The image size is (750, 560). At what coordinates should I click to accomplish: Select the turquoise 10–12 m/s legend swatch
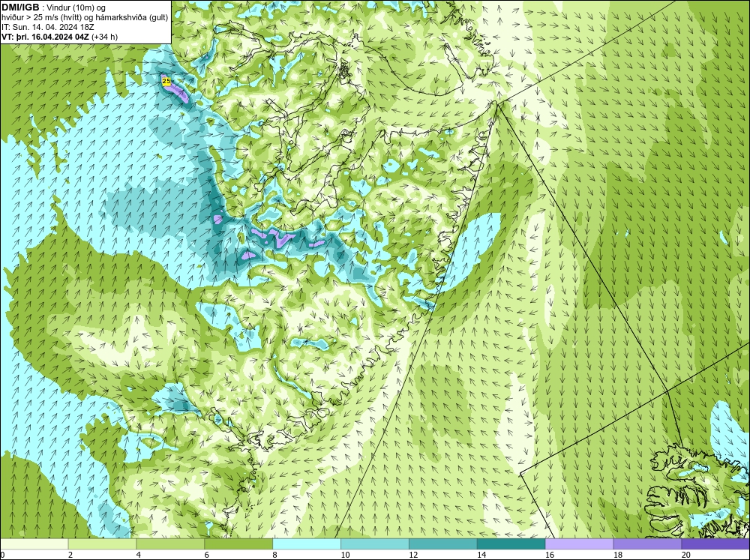[375, 544]
